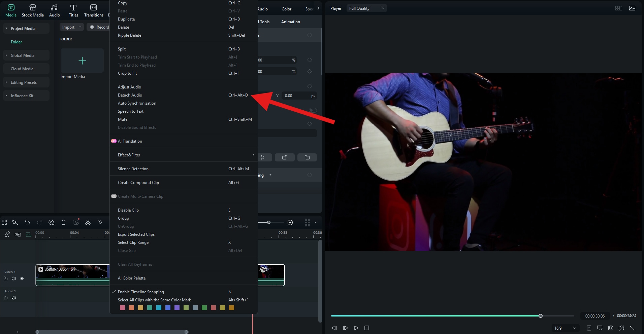644x334 pixels.
Task: Click the player layout view icon
Action: click(619, 8)
